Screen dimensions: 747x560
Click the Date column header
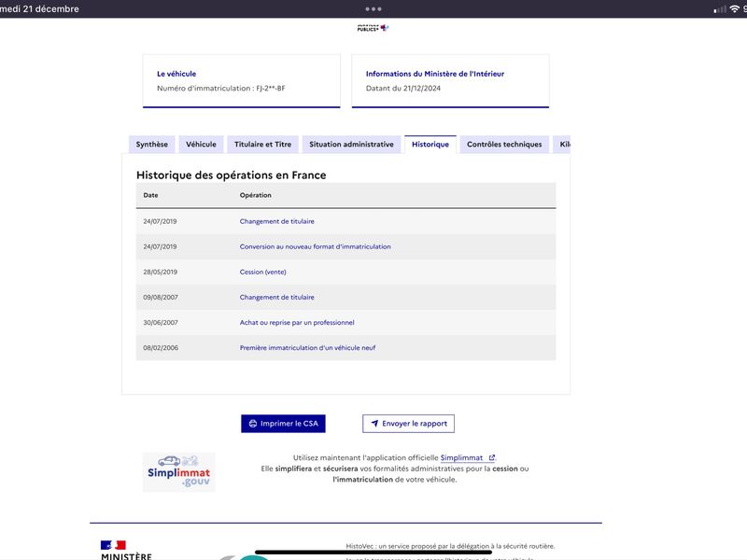click(x=150, y=195)
